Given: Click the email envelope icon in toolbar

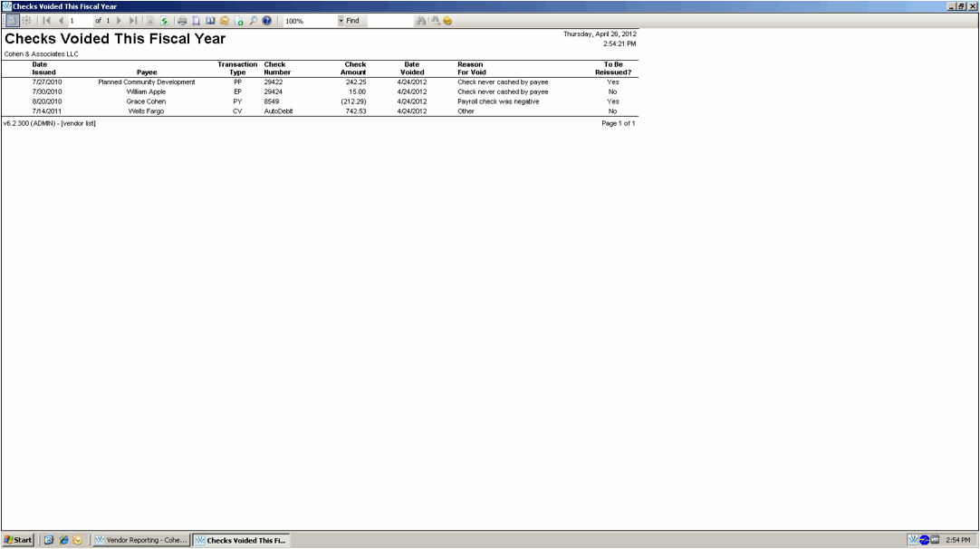Looking at the screenshot, I should coord(225,21).
